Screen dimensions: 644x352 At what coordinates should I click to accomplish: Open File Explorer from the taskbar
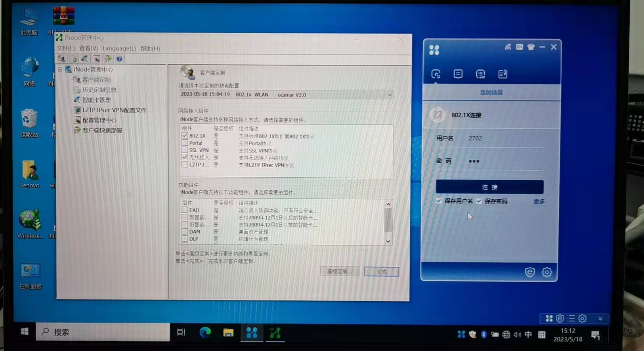tap(228, 332)
